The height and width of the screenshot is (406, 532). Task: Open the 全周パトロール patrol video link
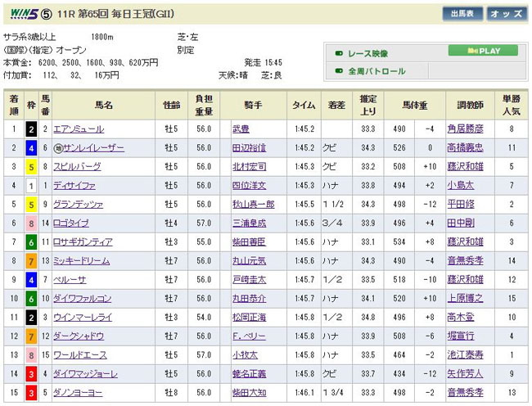pos(376,71)
